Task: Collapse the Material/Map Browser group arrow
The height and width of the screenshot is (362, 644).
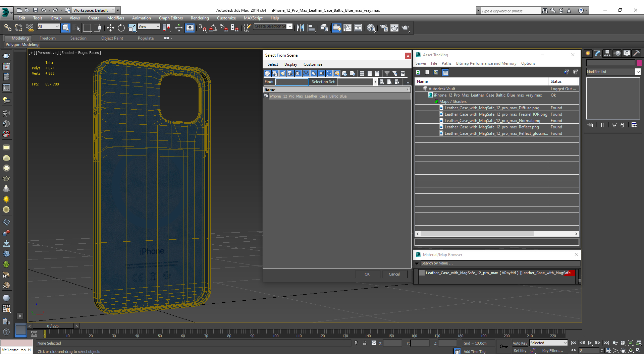Action: tap(417, 263)
